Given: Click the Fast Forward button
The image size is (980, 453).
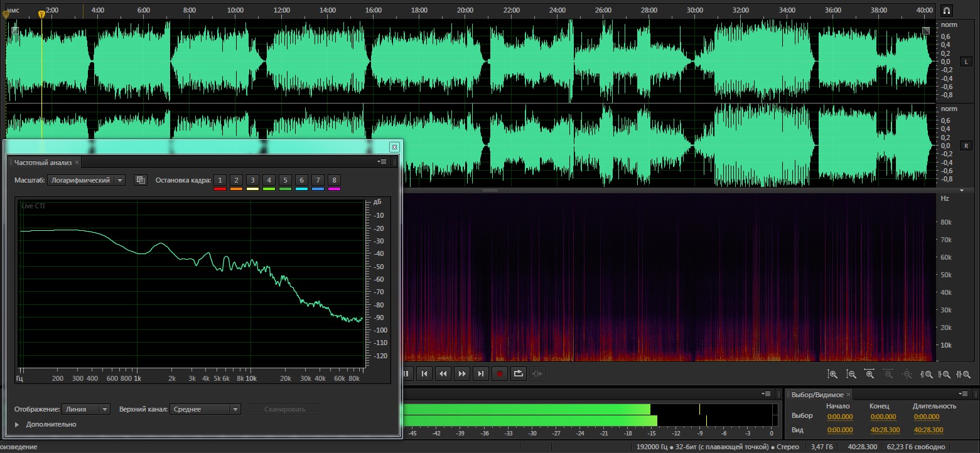Looking at the screenshot, I should pos(462,373).
